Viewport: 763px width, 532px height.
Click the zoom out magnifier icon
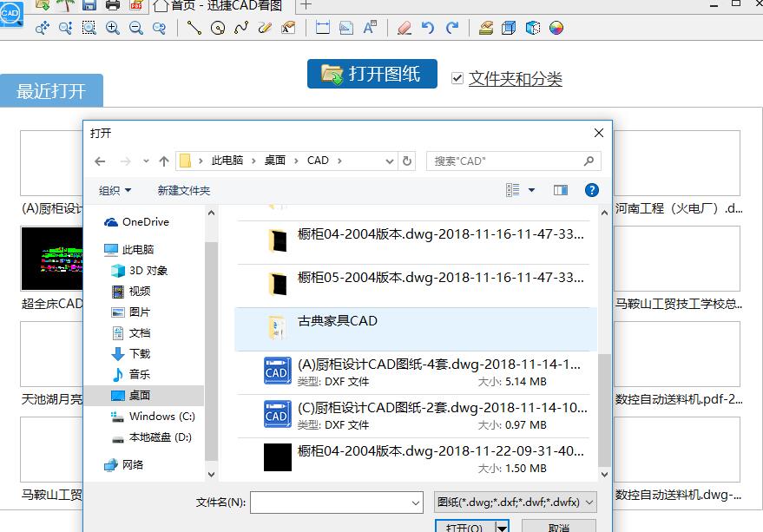point(136,28)
